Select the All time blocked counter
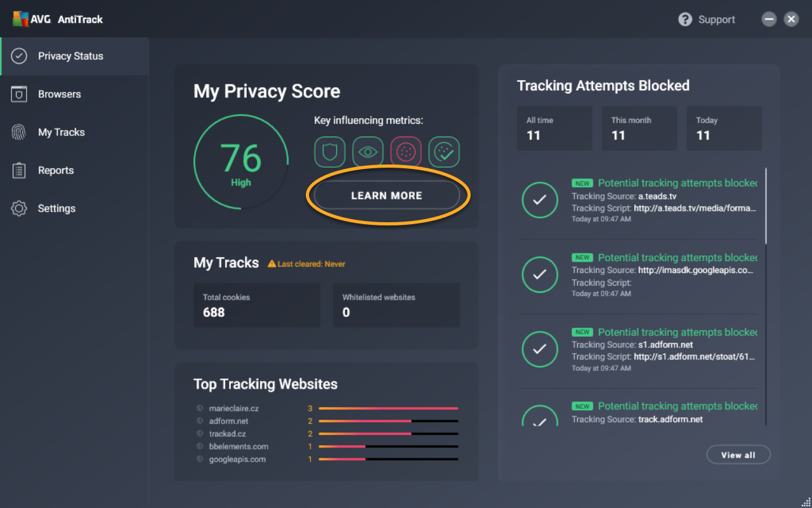 554,128
